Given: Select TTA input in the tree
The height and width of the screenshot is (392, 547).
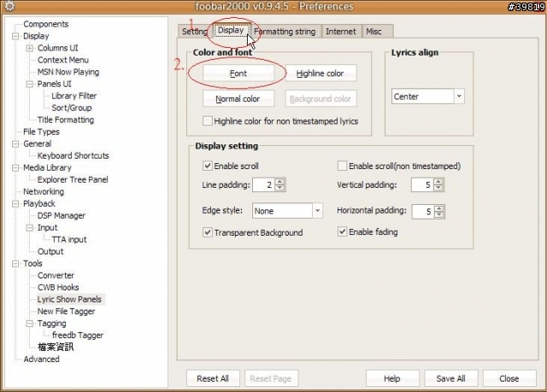Looking at the screenshot, I should coord(69,239).
